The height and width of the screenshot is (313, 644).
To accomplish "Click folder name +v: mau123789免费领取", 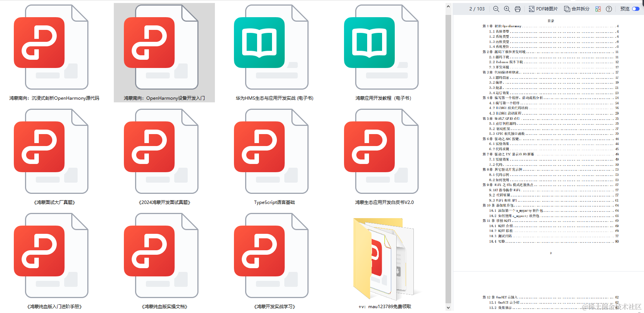I will (385, 307).
